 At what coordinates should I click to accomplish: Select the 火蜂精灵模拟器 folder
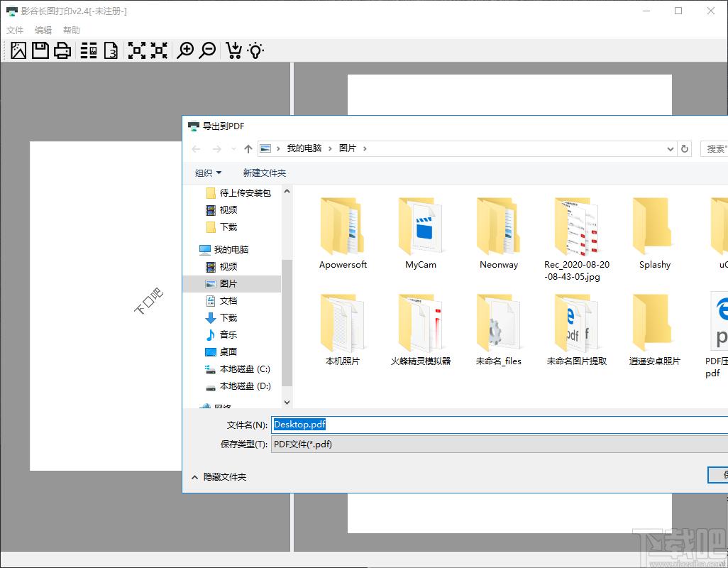pyautogui.click(x=421, y=329)
